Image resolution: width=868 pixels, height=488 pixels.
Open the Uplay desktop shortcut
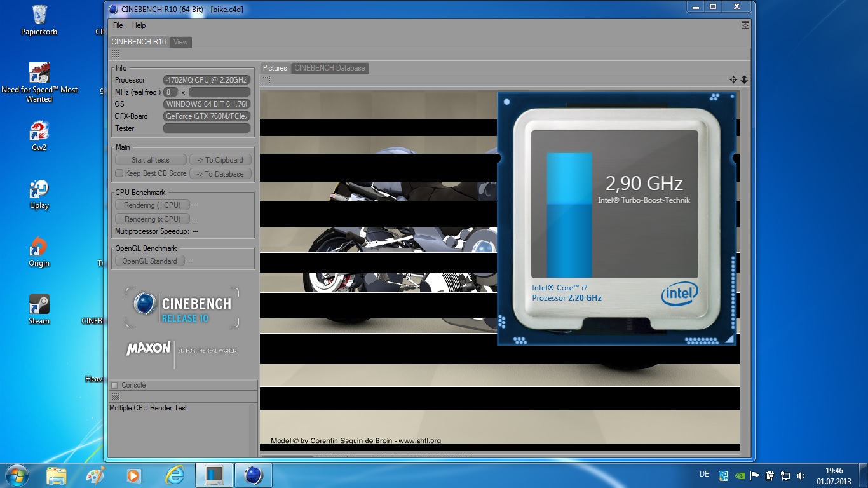(x=39, y=194)
